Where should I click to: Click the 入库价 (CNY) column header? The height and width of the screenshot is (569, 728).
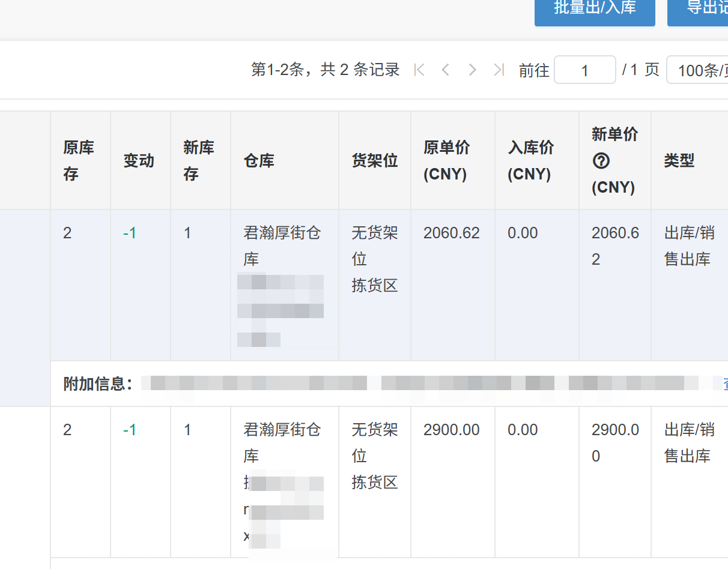click(x=530, y=161)
